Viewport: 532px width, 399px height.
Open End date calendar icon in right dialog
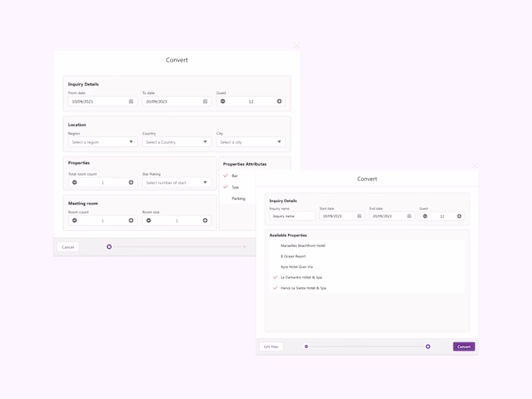pos(409,216)
